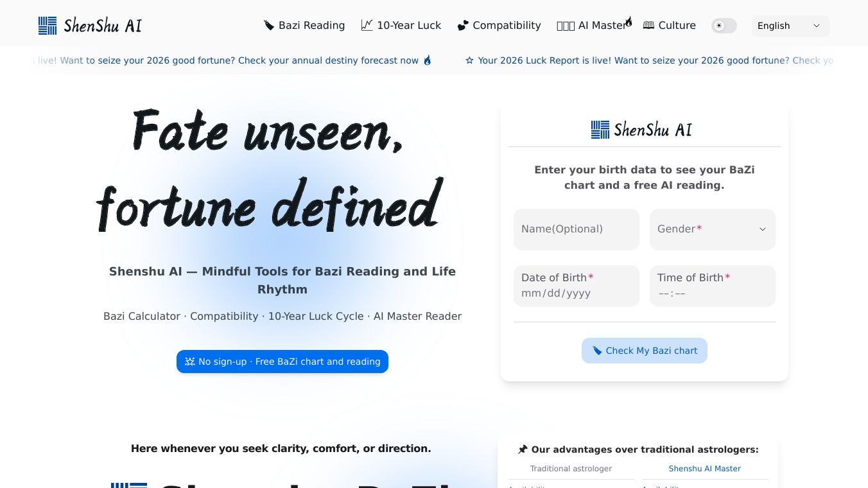Click the 'Bazi Calculator · Compatibility' feature line
This screenshot has width=868, height=488.
(x=282, y=316)
